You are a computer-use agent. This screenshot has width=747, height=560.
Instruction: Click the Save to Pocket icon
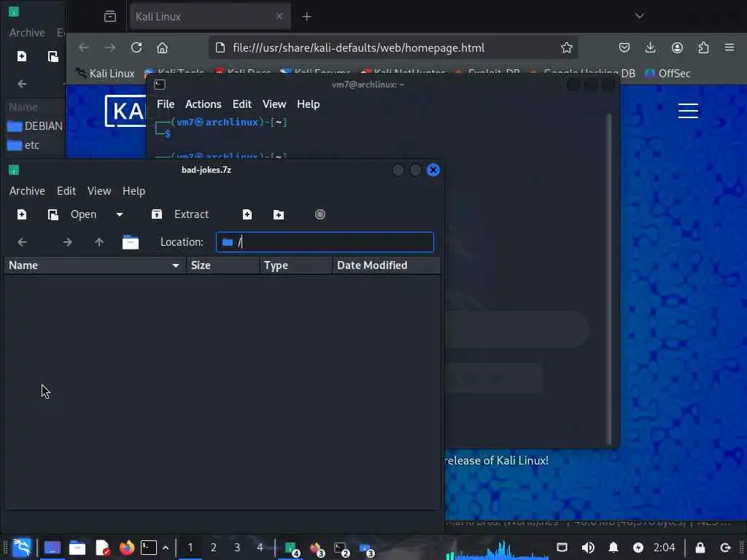pyautogui.click(x=624, y=47)
